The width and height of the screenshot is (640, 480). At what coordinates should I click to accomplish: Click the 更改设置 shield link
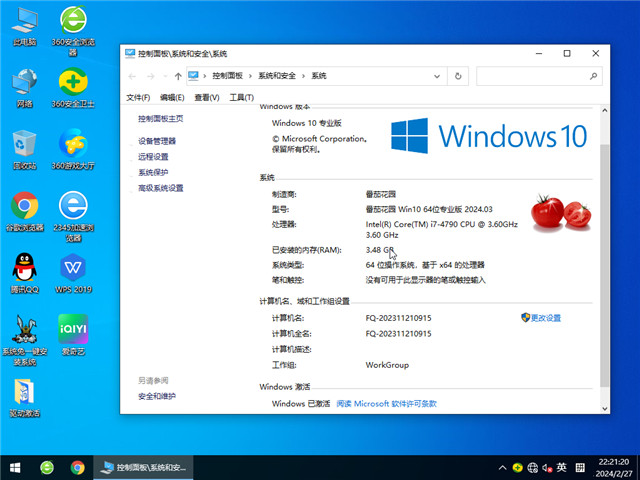pos(541,318)
